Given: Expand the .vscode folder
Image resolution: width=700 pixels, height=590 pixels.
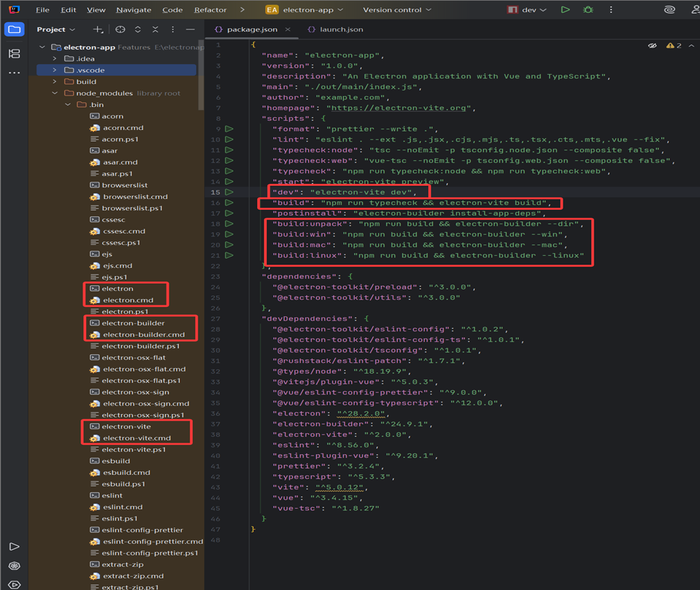Looking at the screenshot, I should click(55, 70).
